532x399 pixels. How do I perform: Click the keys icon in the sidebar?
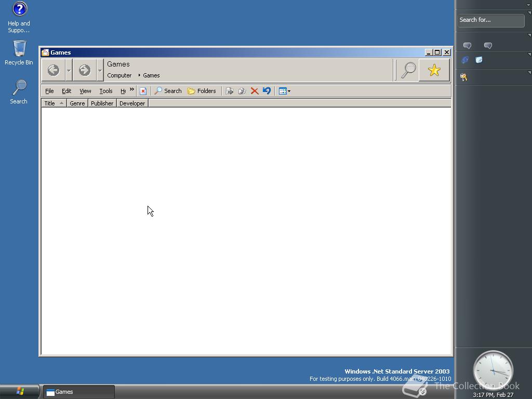tap(464, 77)
